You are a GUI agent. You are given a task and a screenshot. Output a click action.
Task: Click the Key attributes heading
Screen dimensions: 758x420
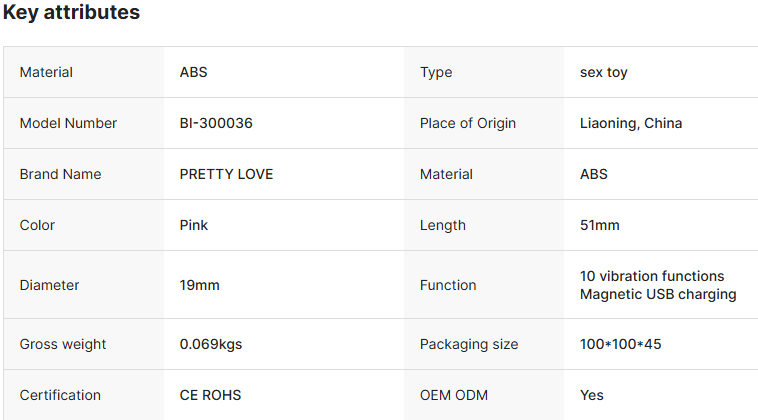(71, 13)
